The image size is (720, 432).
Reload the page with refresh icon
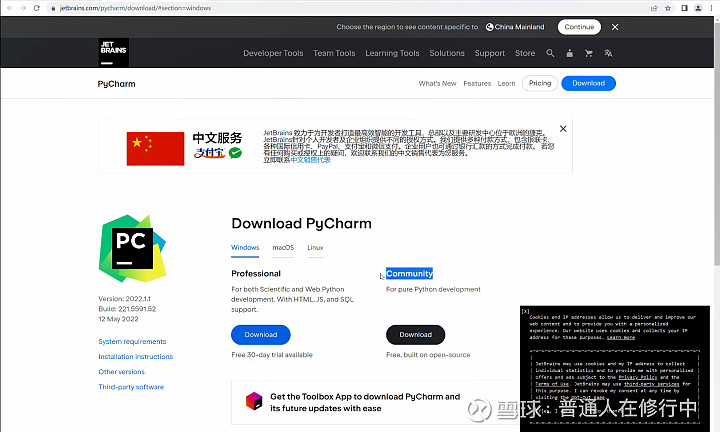click(x=37, y=8)
